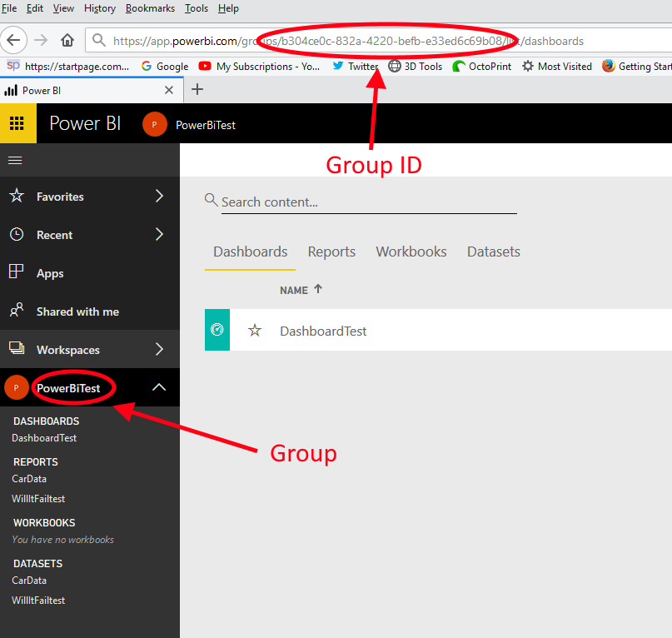Click the address bar search magnifier icon
672x638 pixels.
(99, 40)
